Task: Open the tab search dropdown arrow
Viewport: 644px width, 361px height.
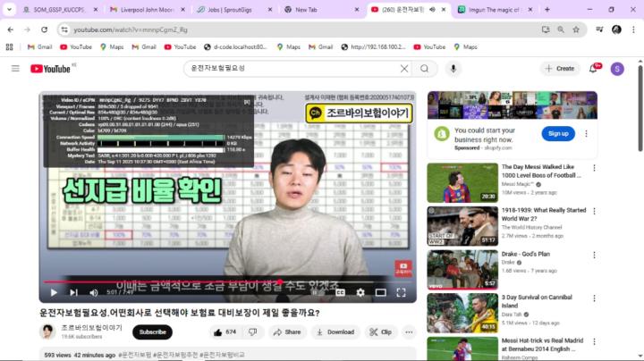Action: click(x=9, y=9)
